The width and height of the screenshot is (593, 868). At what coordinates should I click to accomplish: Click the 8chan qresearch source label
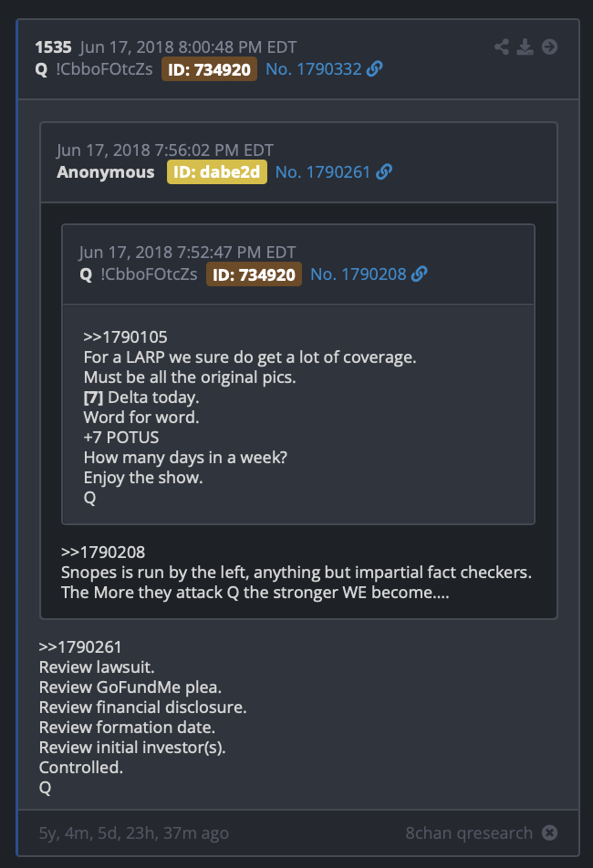coord(468,833)
